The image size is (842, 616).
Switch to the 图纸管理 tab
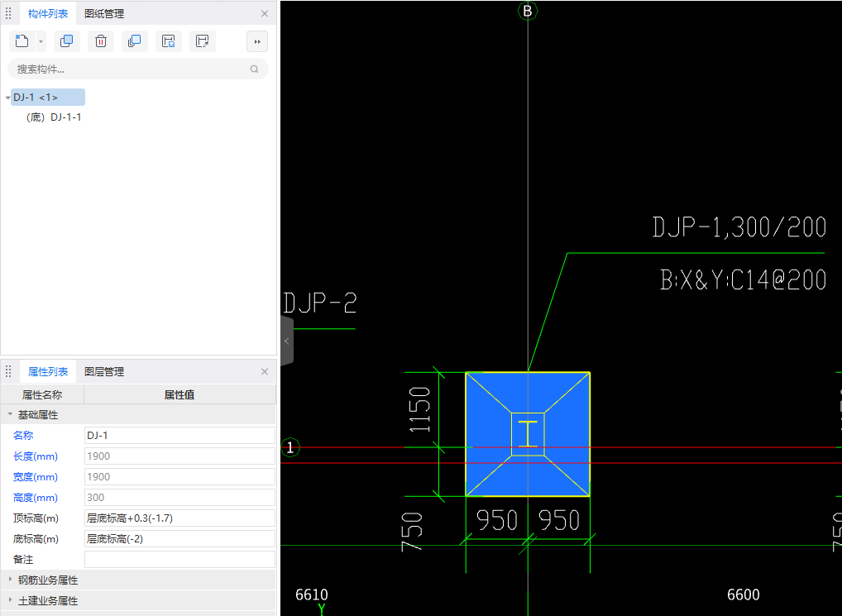pyautogui.click(x=104, y=14)
